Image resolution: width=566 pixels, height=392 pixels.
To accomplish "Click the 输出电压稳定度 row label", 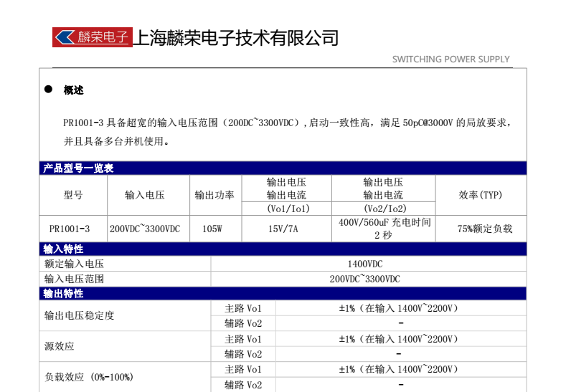I will pyautogui.click(x=79, y=315).
